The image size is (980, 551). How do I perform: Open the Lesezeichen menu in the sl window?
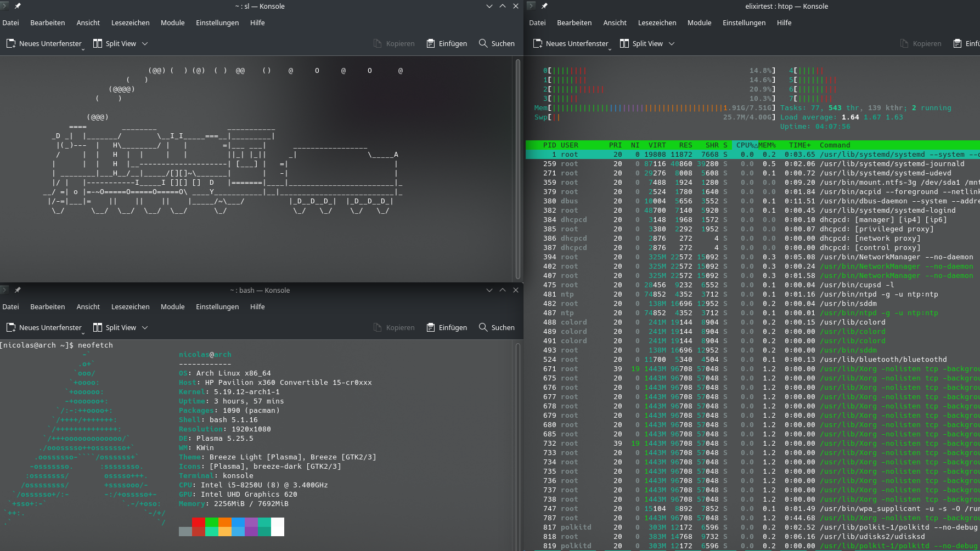(130, 22)
